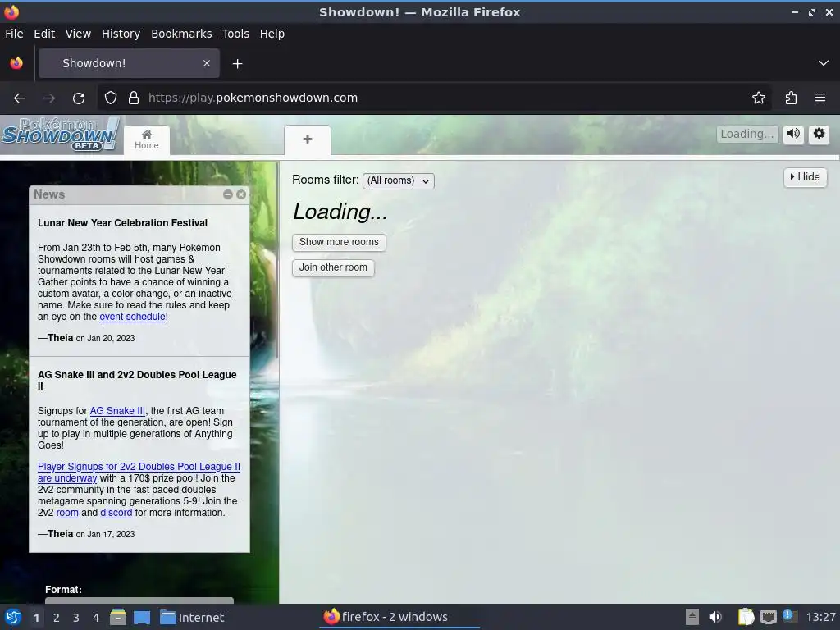
Task: Click Lunar New Year Celebration Festival headline
Action: click(123, 223)
